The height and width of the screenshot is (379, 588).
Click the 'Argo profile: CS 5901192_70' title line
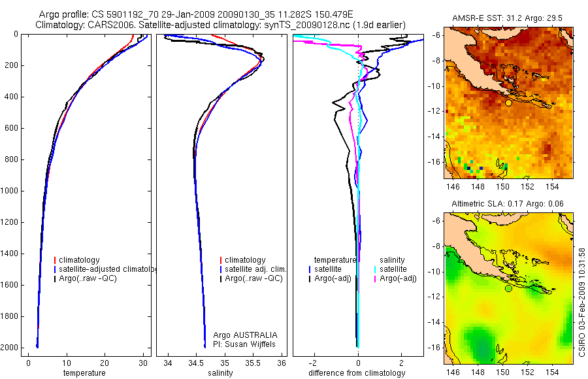(x=196, y=14)
